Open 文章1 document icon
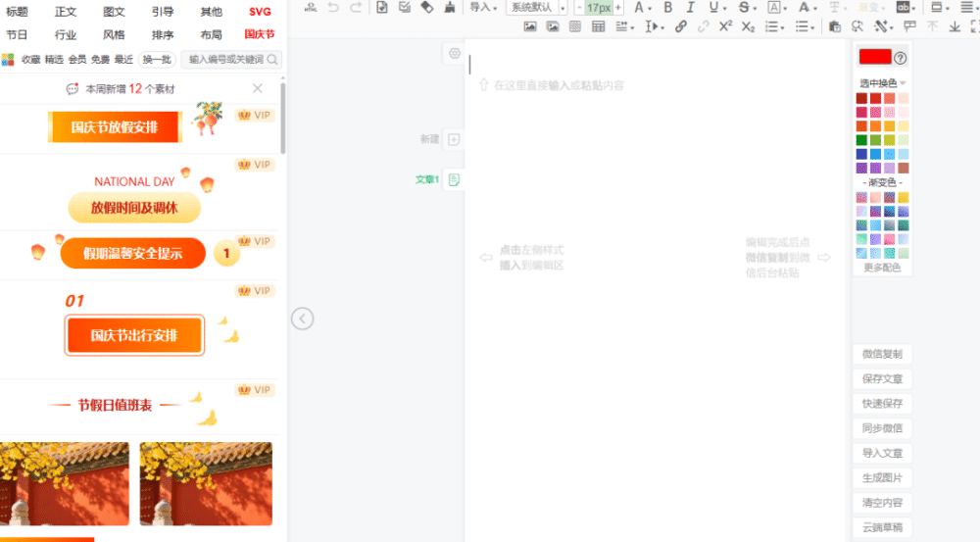Image resolution: width=980 pixels, height=542 pixels. click(455, 180)
